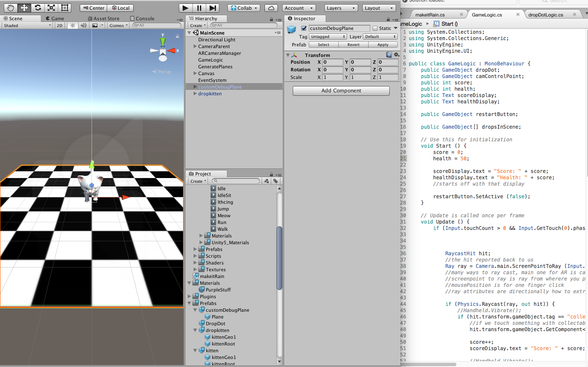Image resolution: width=588 pixels, height=367 pixels.
Task: Open Hierarchy Create menu
Action: coord(197,26)
